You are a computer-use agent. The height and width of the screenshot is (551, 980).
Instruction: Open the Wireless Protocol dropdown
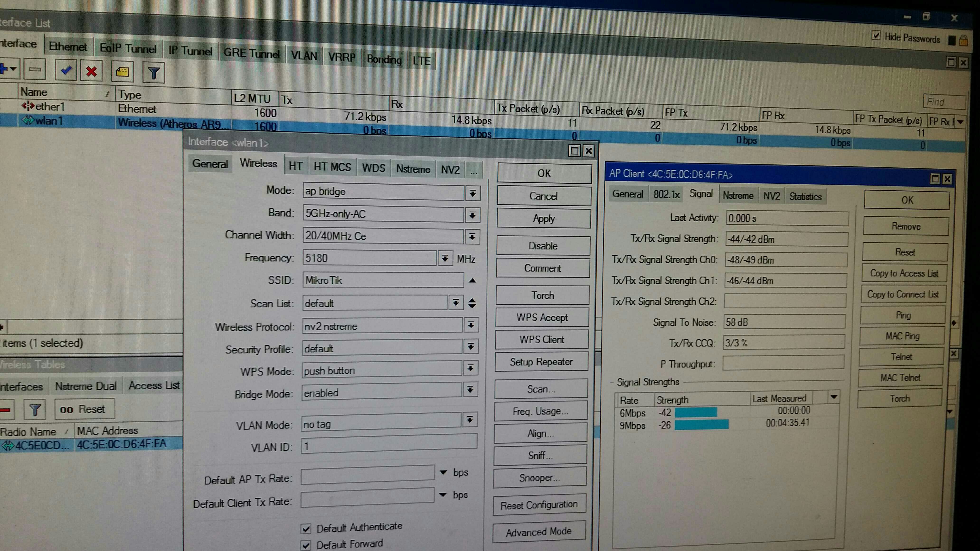(x=471, y=325)
